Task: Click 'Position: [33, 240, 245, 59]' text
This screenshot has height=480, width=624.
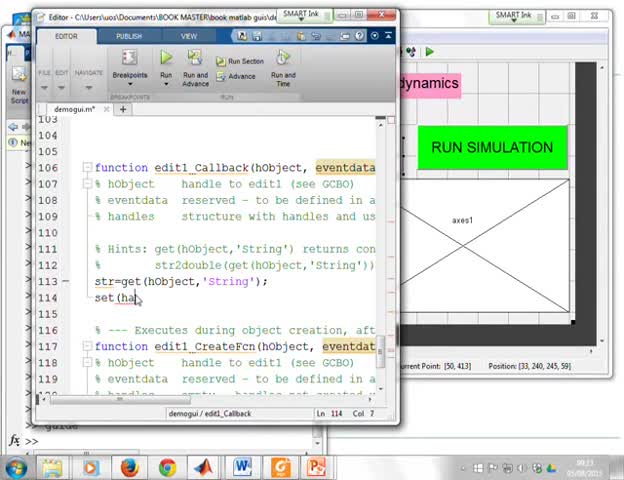Action: tap(530, 366)
